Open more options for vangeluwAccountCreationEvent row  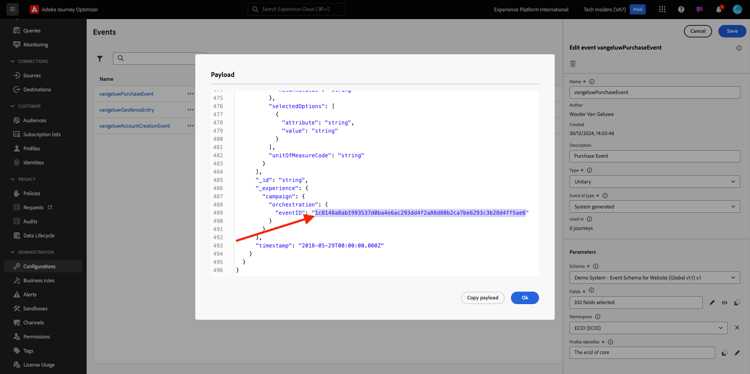pyautogui.click(x=190, y=126)
